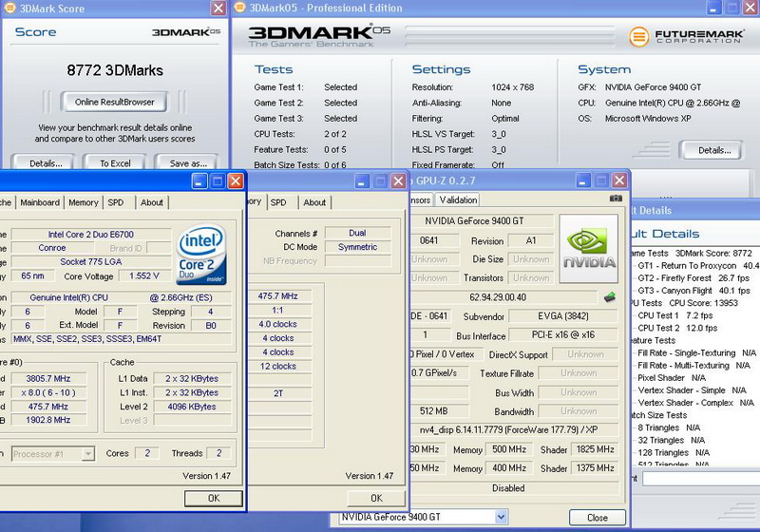
Task: Click OK in CPU-Z memory window
Action: pyautogui.click(x=376, y=498)
